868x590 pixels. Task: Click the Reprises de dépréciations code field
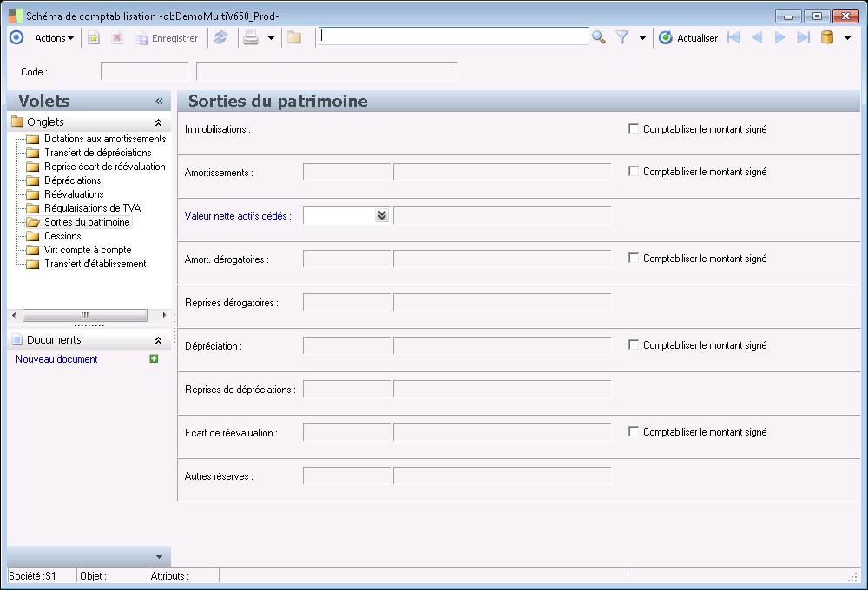347,389
